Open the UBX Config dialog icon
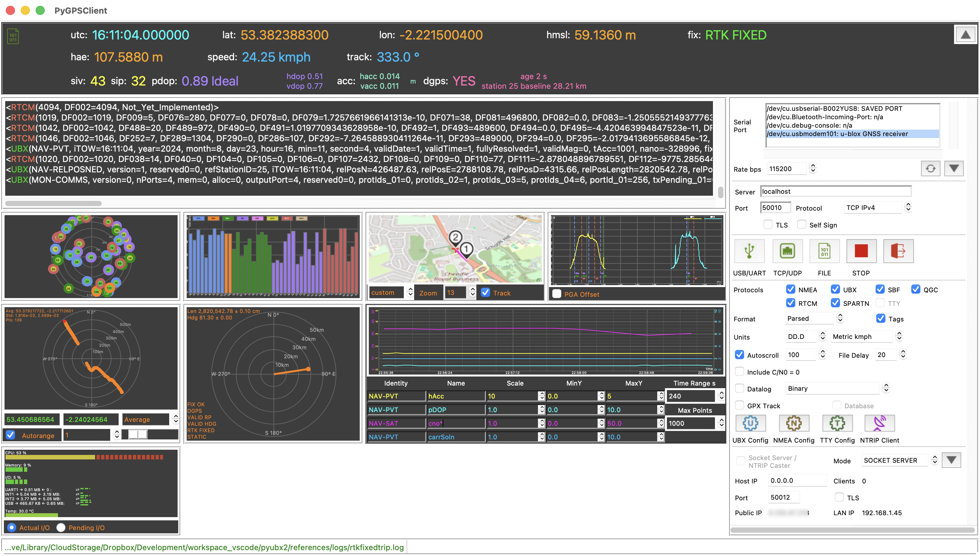Image resolution: width=980 pixels, height=556 pixels. click(x=751, y=423)
